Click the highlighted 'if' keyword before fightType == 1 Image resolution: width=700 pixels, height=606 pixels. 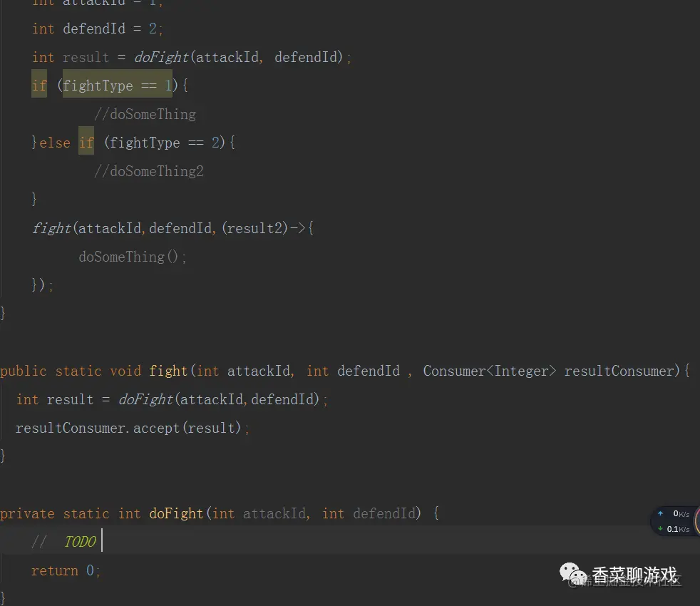point(39,86)
